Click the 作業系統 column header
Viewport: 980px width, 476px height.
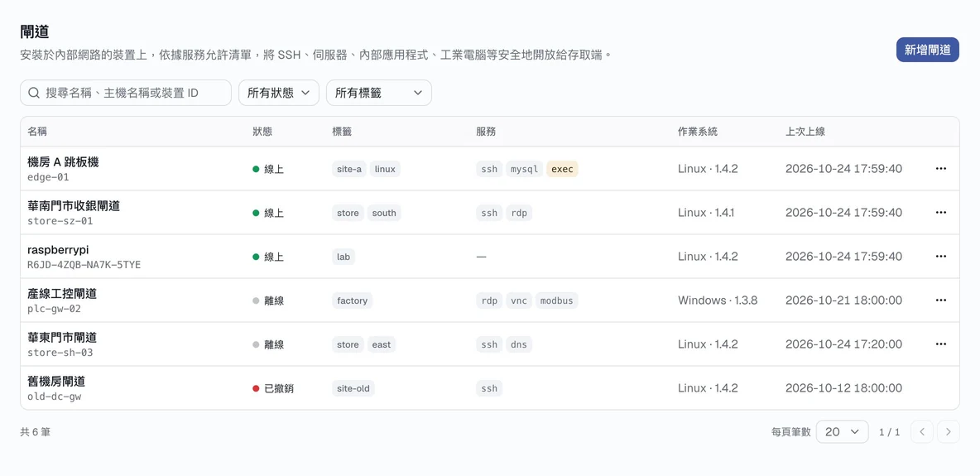(x=698, y=132)
